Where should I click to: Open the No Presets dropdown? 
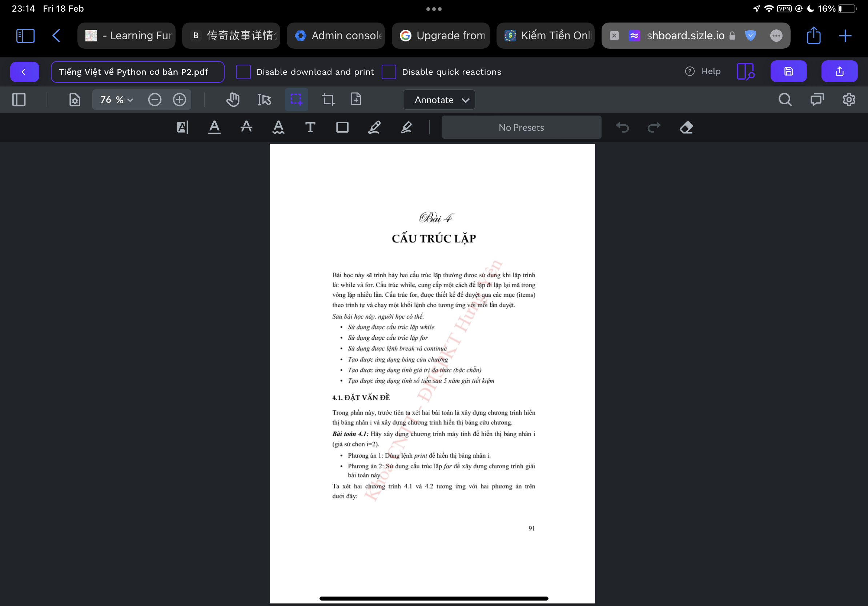(x=521, y=128)
